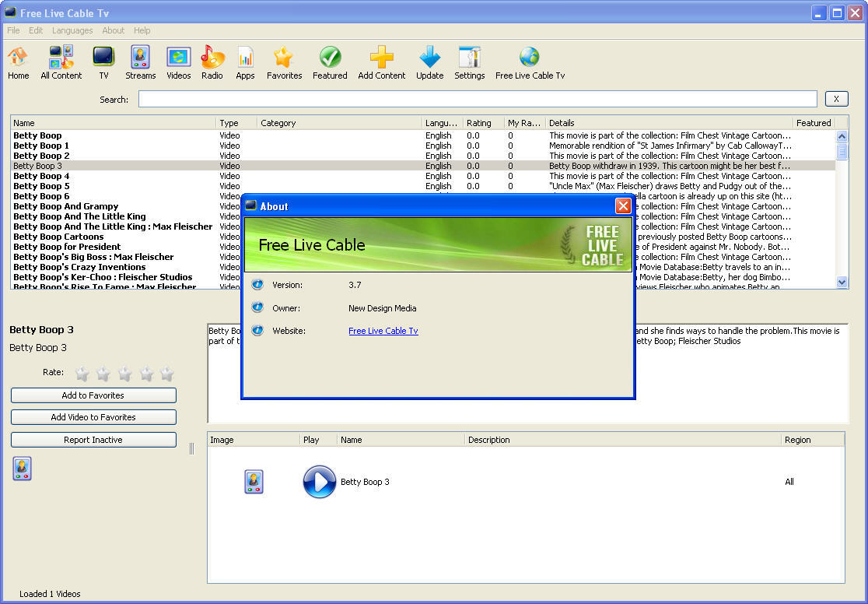The height and width of the screenshot is (604, 868).
Task: Open the Languages menu
Action: coord(72,30)
